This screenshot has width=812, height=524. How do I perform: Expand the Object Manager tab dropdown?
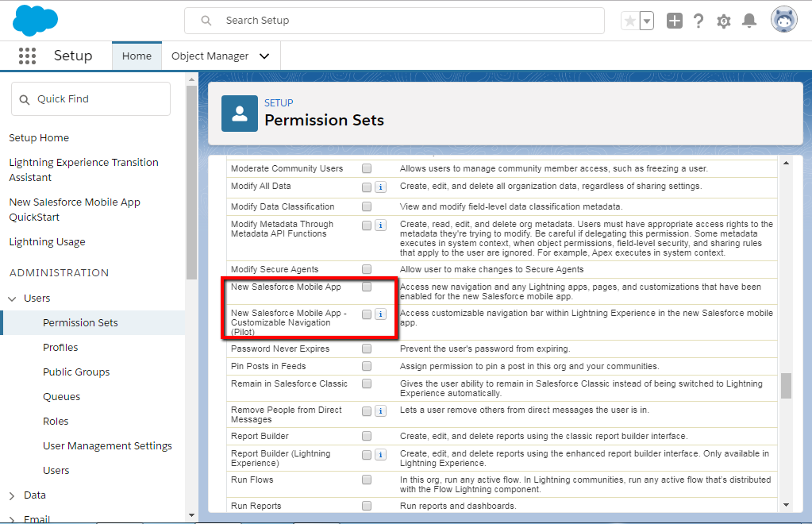click(x=264, y=56)
